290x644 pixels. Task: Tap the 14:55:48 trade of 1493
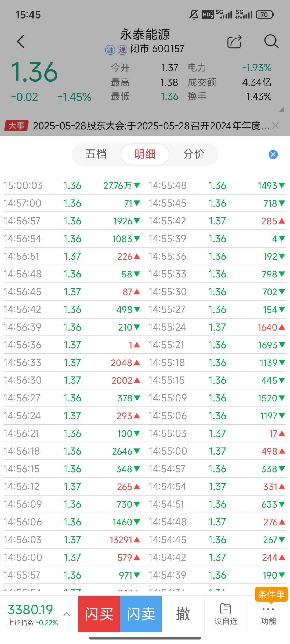(x=217, y=185)
